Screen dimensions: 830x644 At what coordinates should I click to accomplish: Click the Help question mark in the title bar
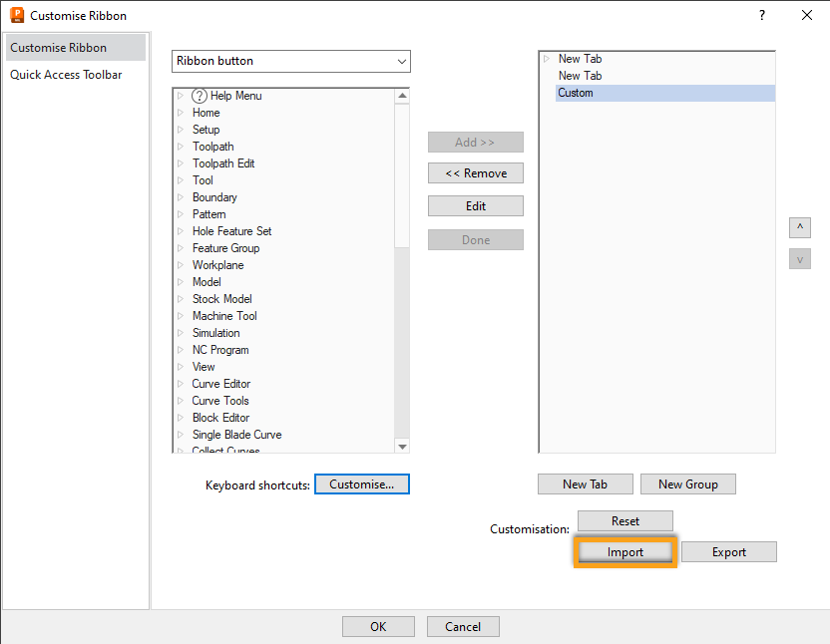click(x=761, y=15)
